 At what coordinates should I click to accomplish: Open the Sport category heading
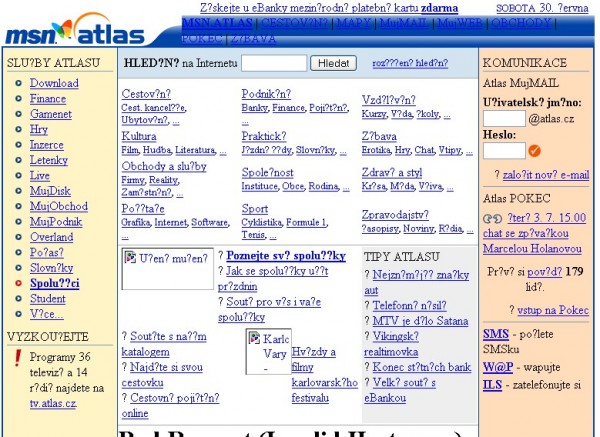coord(255,209)
